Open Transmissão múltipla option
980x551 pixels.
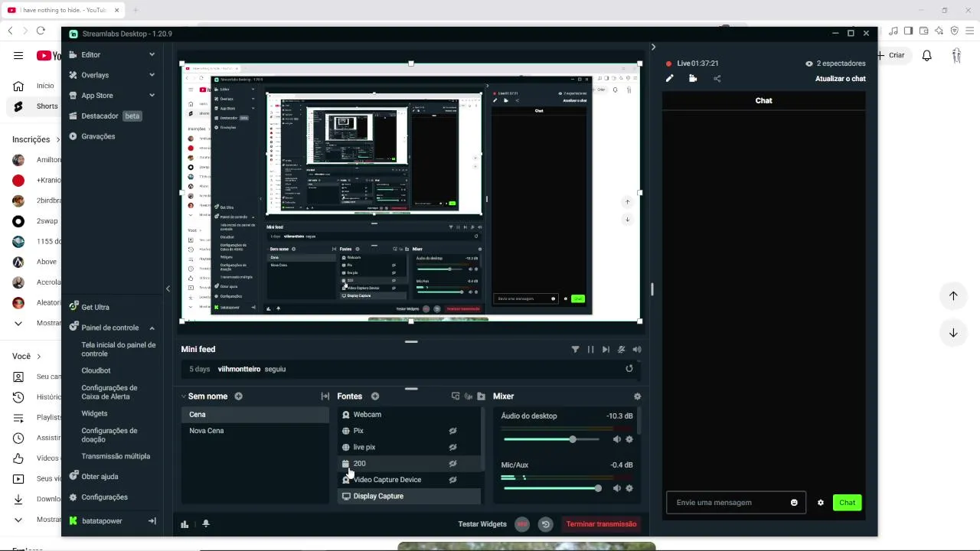[116, 456]
